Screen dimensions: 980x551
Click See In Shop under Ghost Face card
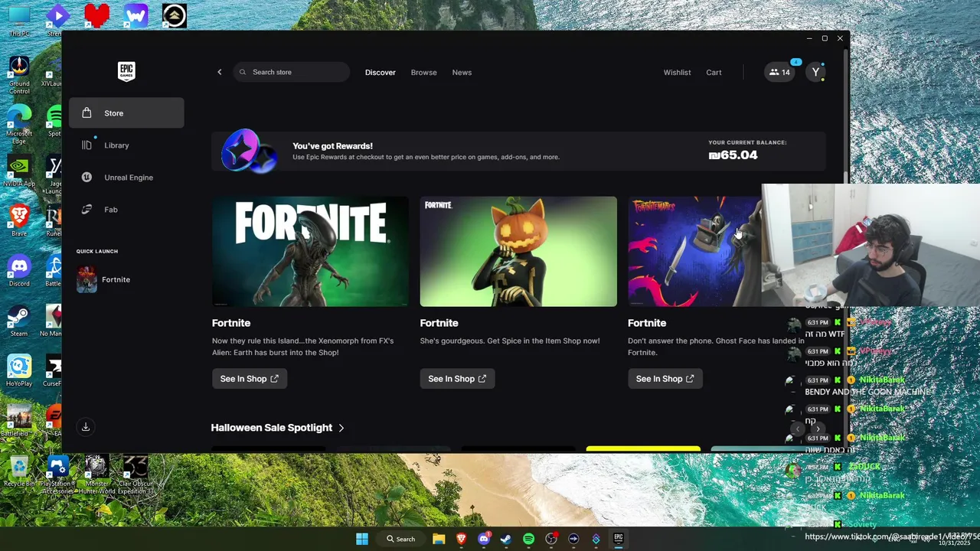tap(665, 379)
